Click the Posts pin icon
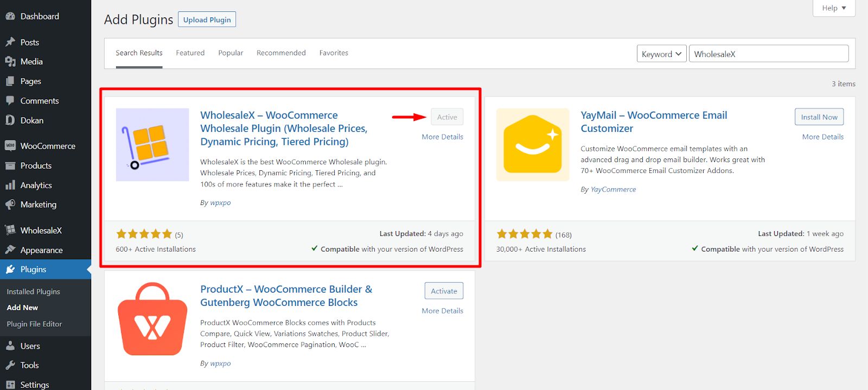The image size is (868, 390). click(x=10, y=42)
